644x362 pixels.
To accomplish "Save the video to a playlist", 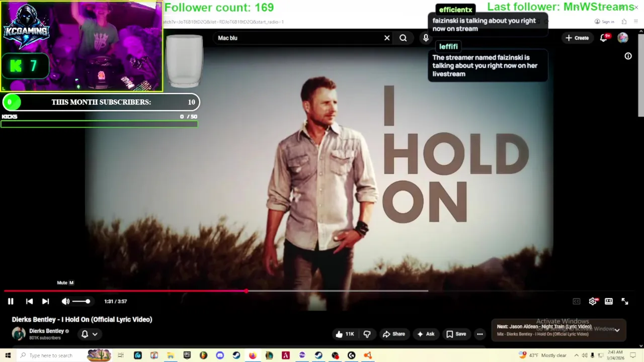I will (x=456, y=334).
